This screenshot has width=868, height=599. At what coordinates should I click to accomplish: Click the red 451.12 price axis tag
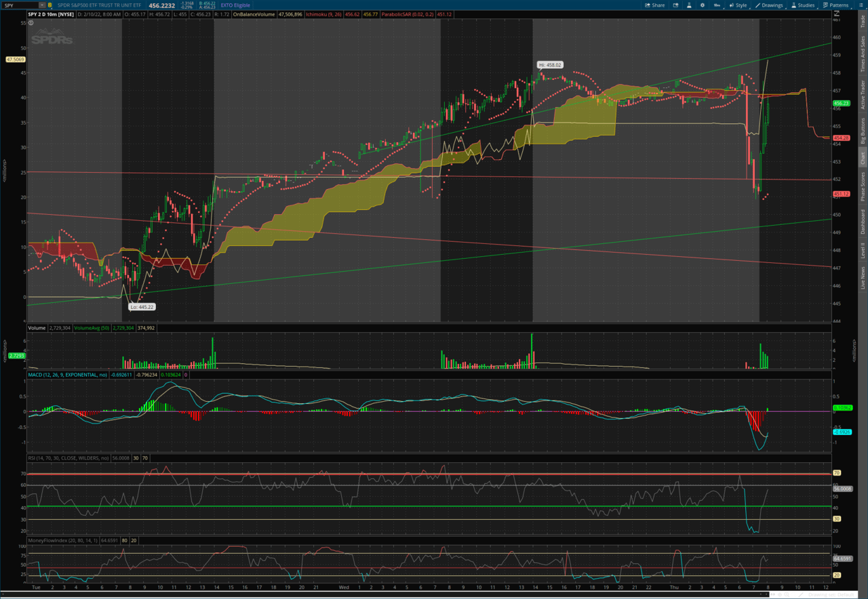tap(842, 194)
